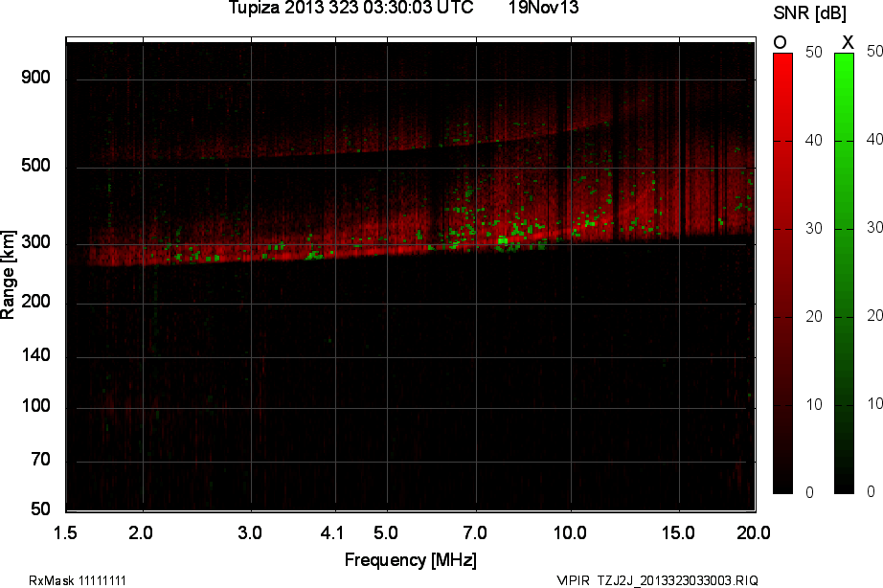
Task: Click the 5.0 frequency tick label
Action: [386, 532]
